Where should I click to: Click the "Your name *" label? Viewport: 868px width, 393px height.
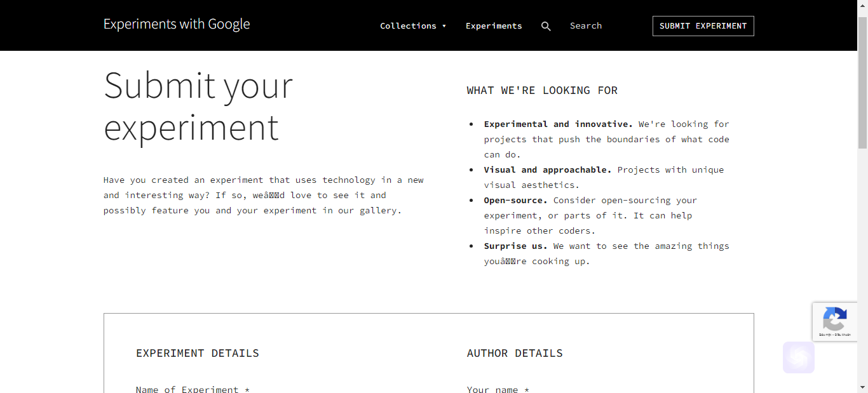pyautogui.click(x=498, y=389)
